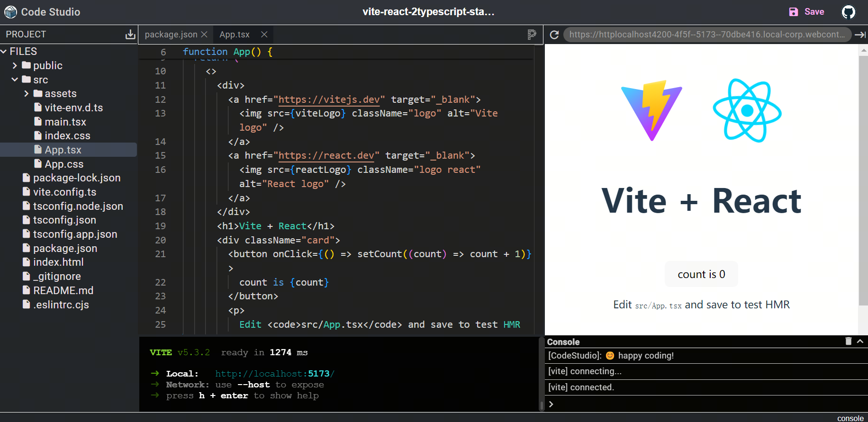Viewport: 868px width, 422px height.
Task: Open tsconfig.node.json file
Action: 78,206
